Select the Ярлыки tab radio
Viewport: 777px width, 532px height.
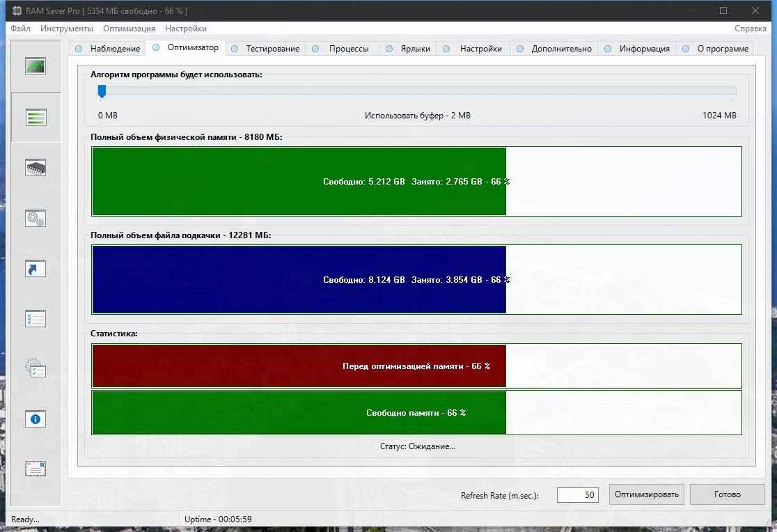click(389, 49)
